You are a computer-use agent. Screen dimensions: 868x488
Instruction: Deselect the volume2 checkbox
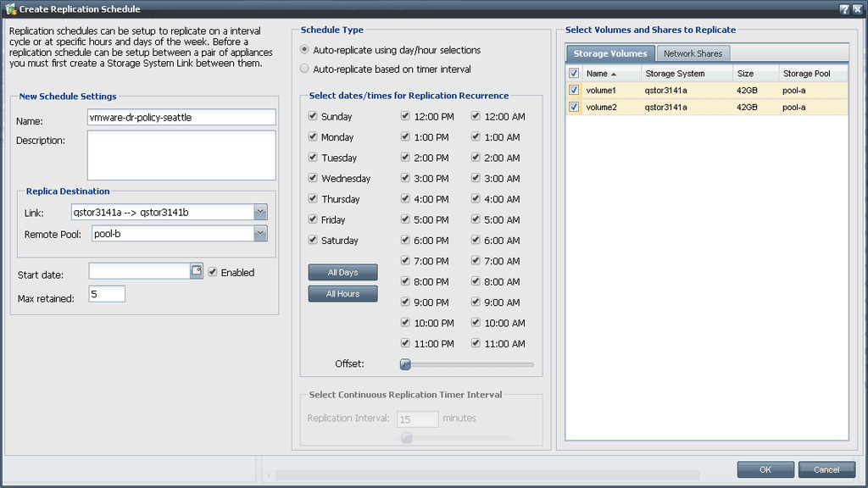point(574,107)
